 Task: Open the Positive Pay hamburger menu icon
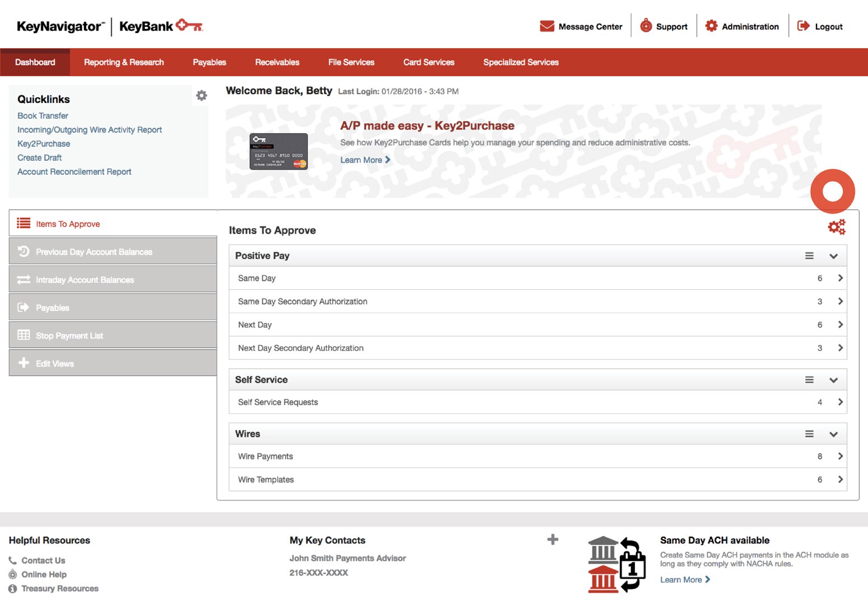point(809,255)
